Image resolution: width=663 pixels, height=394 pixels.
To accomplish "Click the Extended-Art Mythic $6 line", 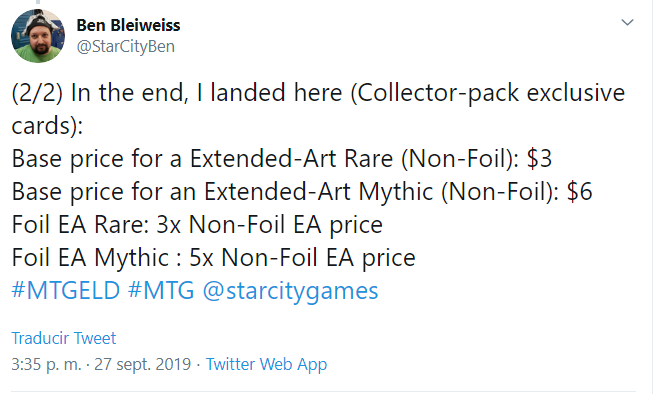I will tap(302, 192).
